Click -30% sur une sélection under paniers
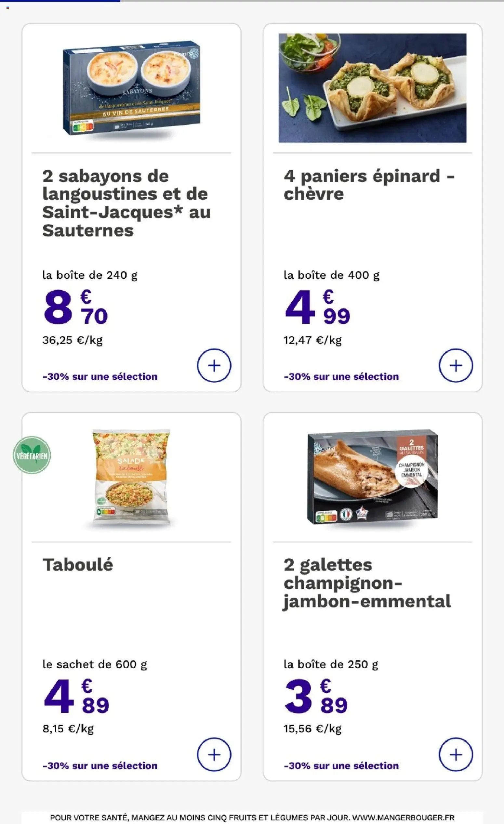This screenshot has height=824, width=504. pos(341,376)
